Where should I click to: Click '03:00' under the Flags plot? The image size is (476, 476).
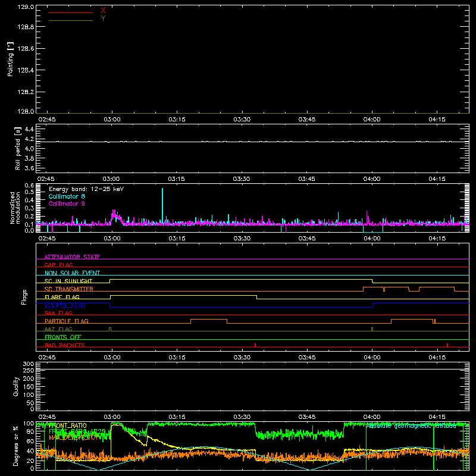coord(112,358)
